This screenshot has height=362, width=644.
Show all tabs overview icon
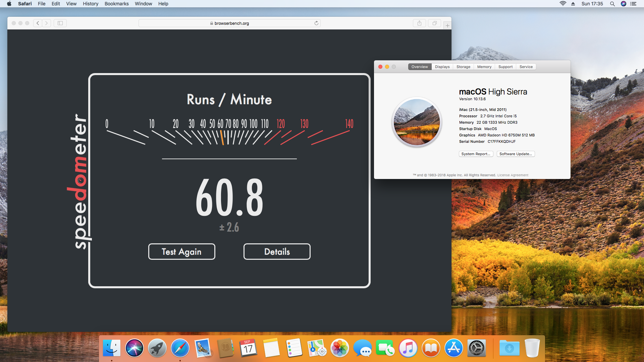[434, 23]
